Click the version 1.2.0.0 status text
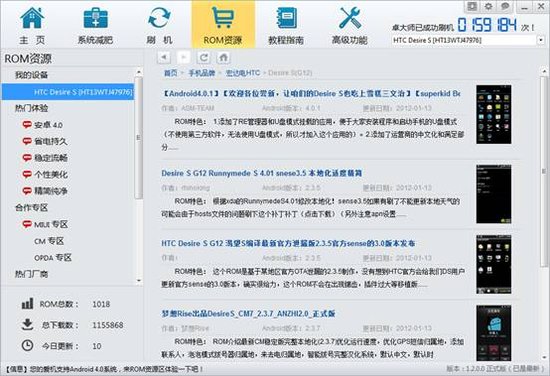550x376 pixels. tap(495, 369)
